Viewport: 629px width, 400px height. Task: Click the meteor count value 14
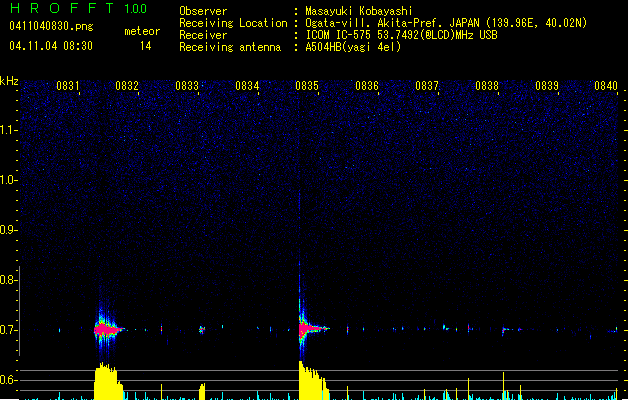tap(146, 46)
